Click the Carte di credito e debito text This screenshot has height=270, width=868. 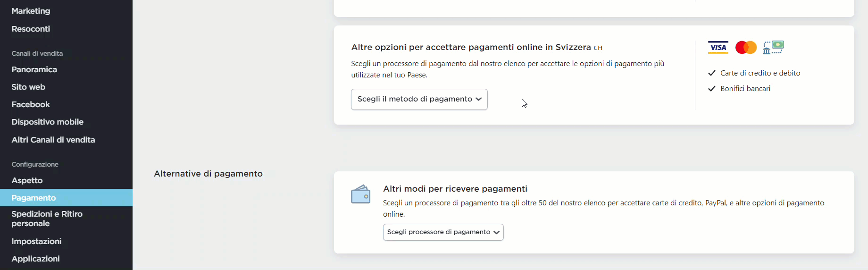(760, 73)
